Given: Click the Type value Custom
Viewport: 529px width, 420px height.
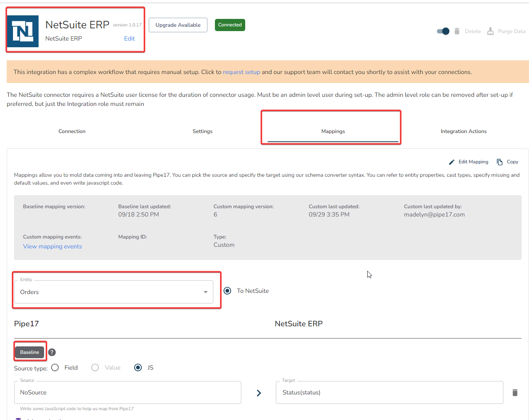Looking at the screenshot, I should tap(224, 245).
